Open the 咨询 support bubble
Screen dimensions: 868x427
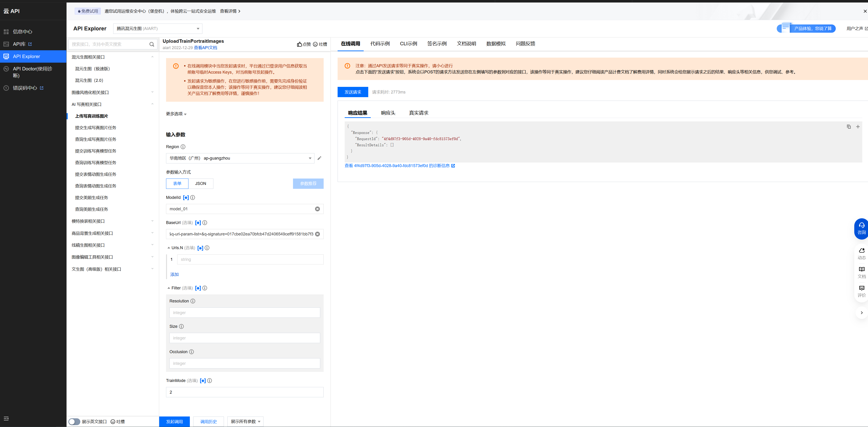coord(861,229)
